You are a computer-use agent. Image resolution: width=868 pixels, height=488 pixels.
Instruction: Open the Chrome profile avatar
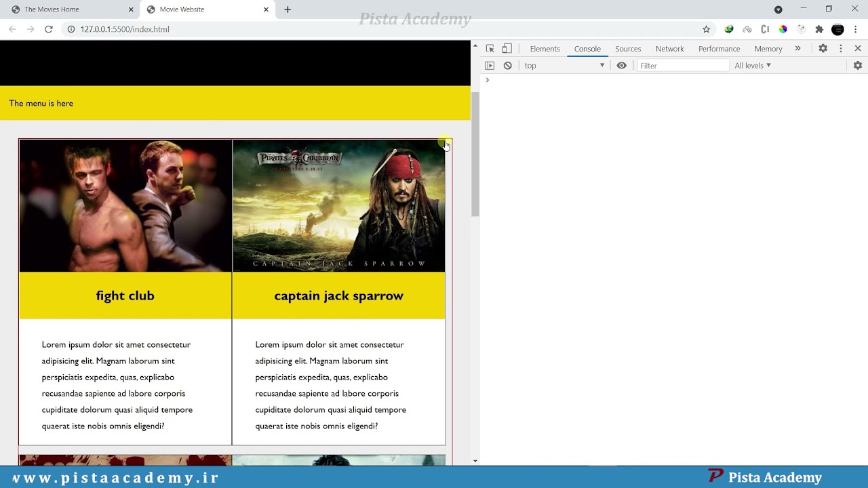(837, 29)
